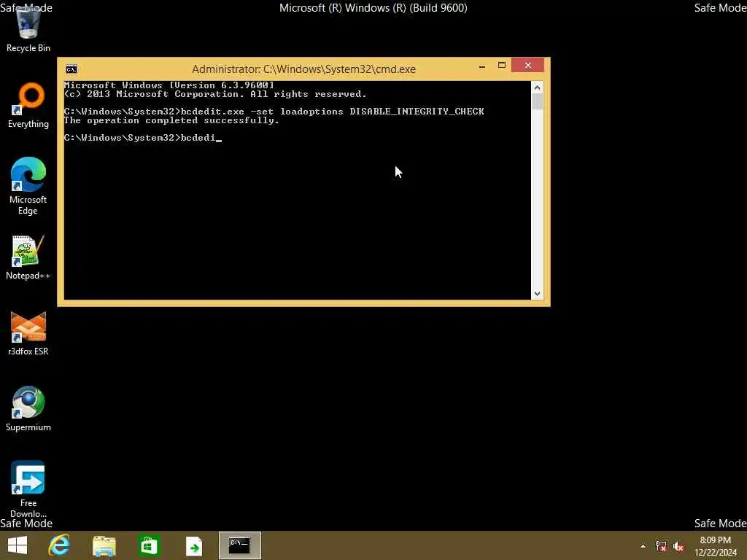This screenshot has width=747, height=560.
Task: Click the muted volume tray icon
Action: (x=678, y=546)
